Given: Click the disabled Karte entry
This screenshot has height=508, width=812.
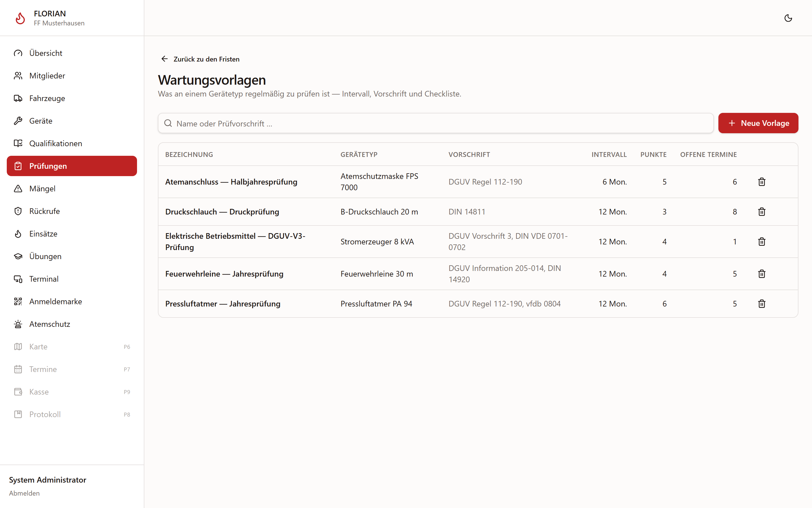Looking at the screenshot, I should pos(72,346).
